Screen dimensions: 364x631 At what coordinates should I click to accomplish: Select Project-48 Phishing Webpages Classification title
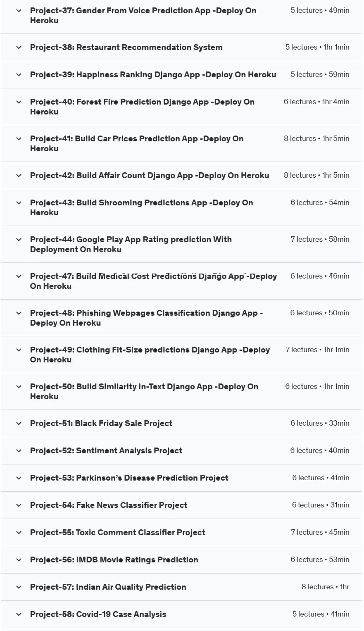pyautogui.click(x=146, y=318)
